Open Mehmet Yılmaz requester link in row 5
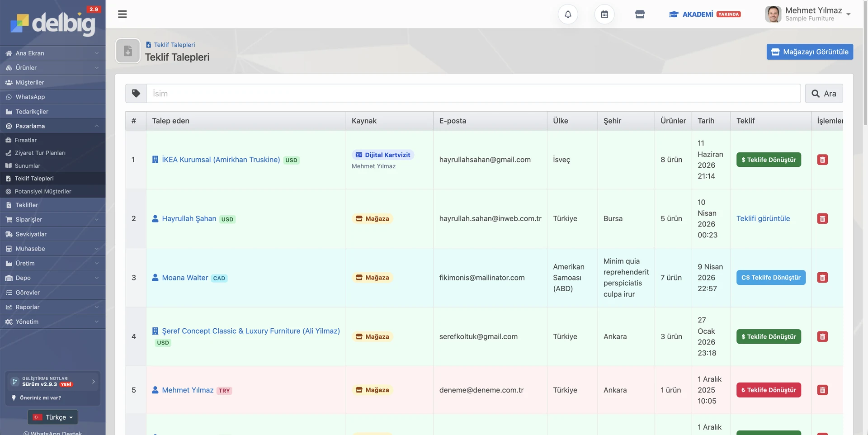 click(x=188, y=390)
